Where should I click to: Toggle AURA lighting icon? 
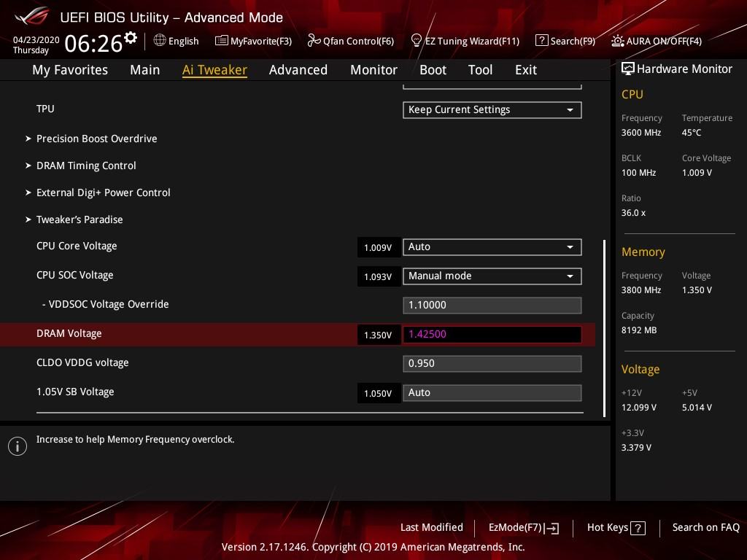(617, 41)
